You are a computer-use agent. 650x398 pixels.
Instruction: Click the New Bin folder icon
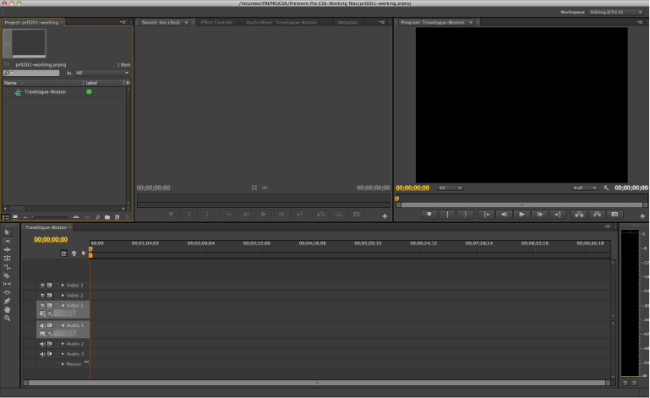(107, 217)
